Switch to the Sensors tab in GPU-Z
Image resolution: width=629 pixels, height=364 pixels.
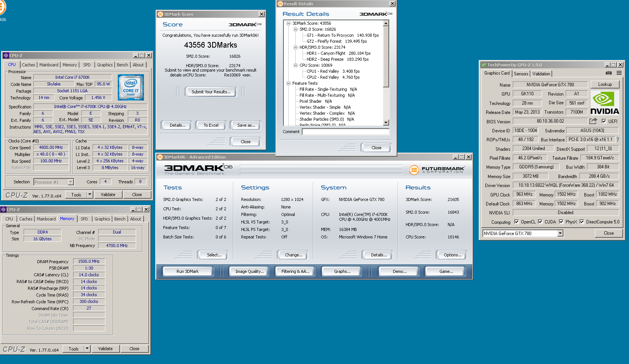click(521, 74)
